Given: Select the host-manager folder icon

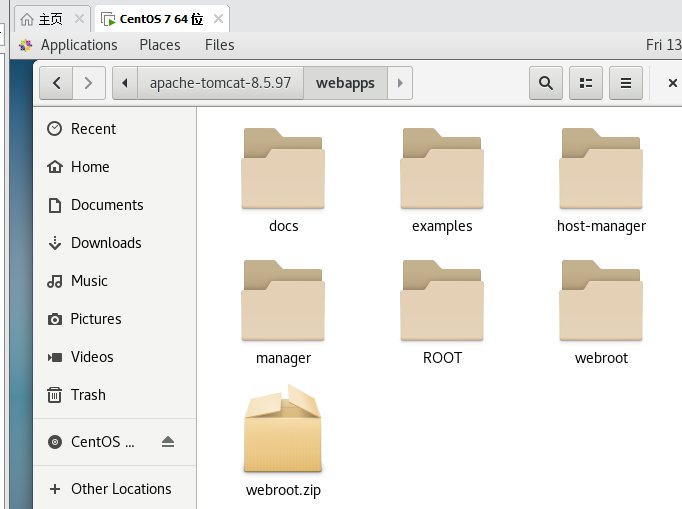Looking at the screenshot, I should (601, 168).
